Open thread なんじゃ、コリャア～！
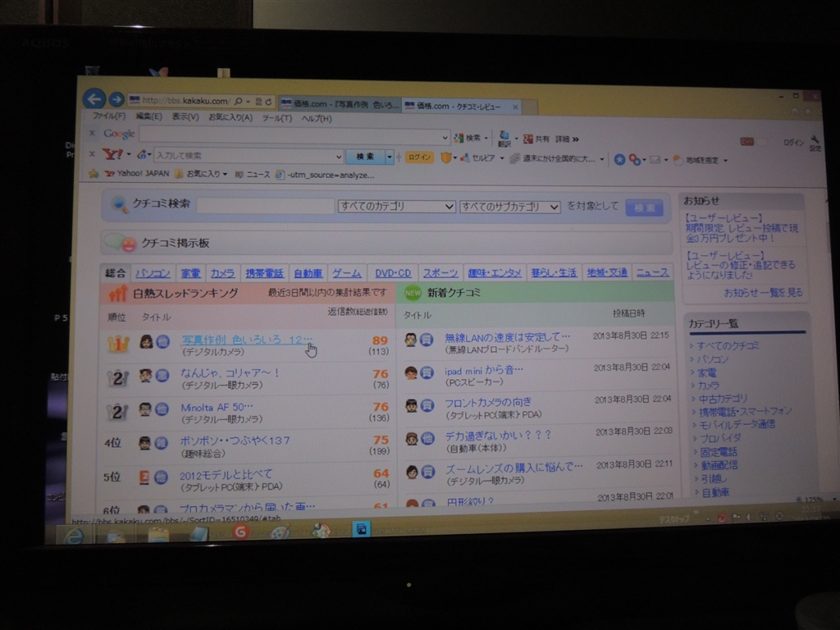The height and width of the screenshot is (630, 840). tap(231, 373)
